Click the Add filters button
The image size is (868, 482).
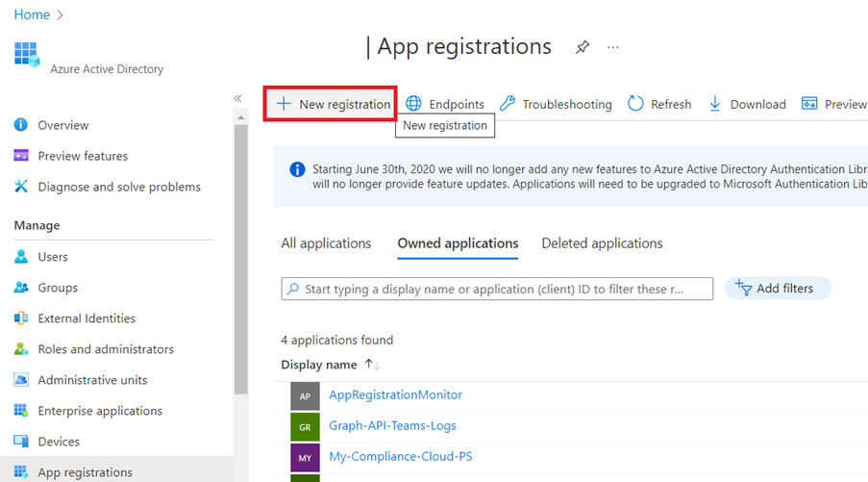pos(778,288)
